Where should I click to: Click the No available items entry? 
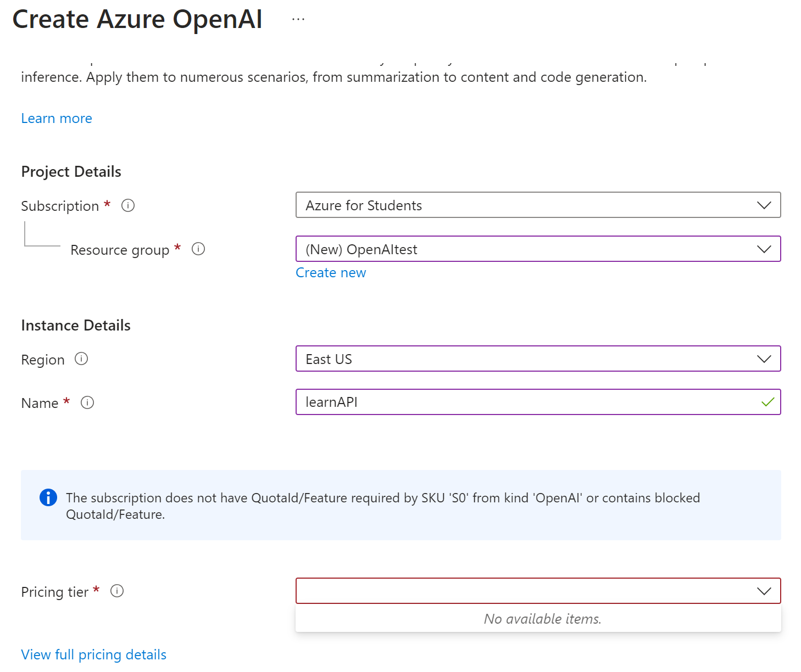[x=542, y=619]
